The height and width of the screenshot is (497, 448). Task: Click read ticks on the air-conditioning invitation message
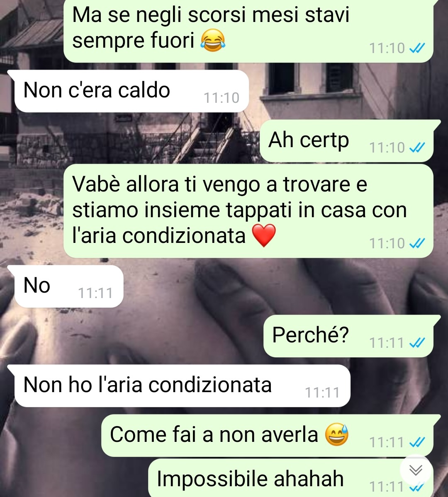(x=417, y=243)
